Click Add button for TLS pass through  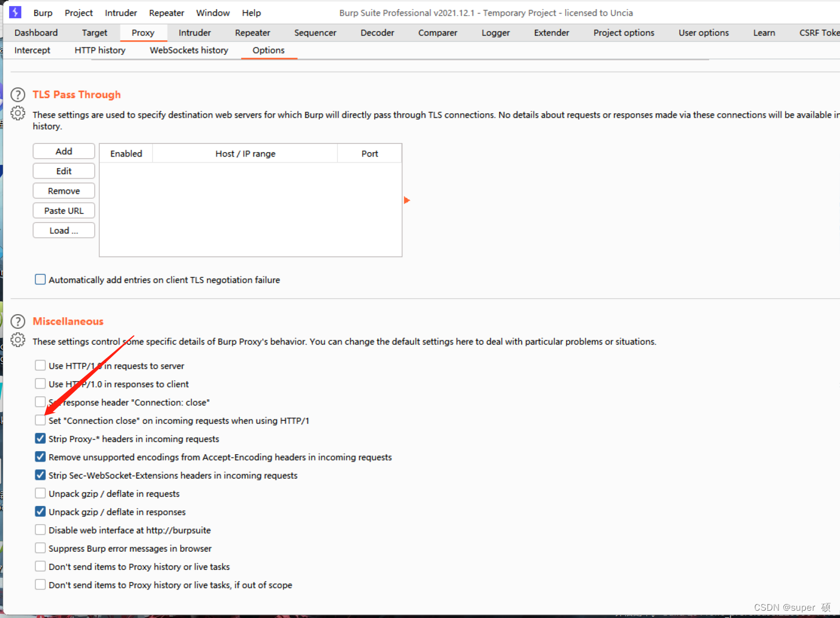(64, 151)
